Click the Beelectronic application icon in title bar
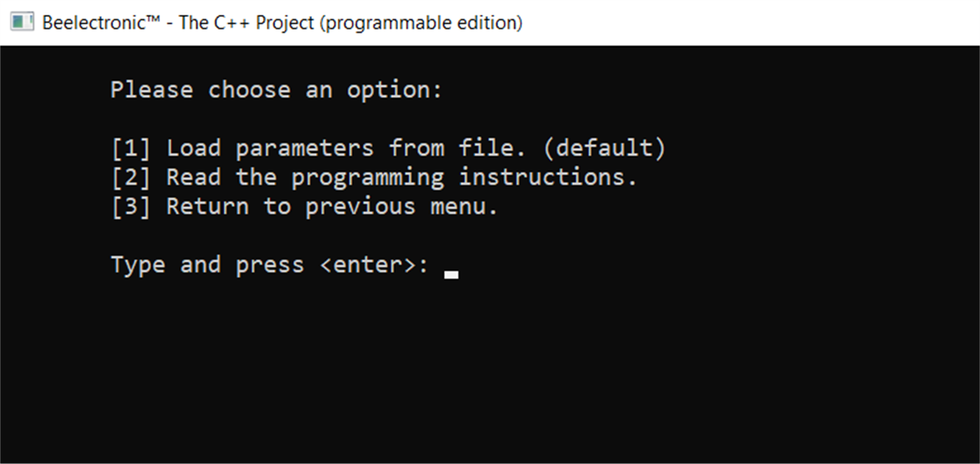Screen dimensions: 980x464 click(x=20, y=22)
